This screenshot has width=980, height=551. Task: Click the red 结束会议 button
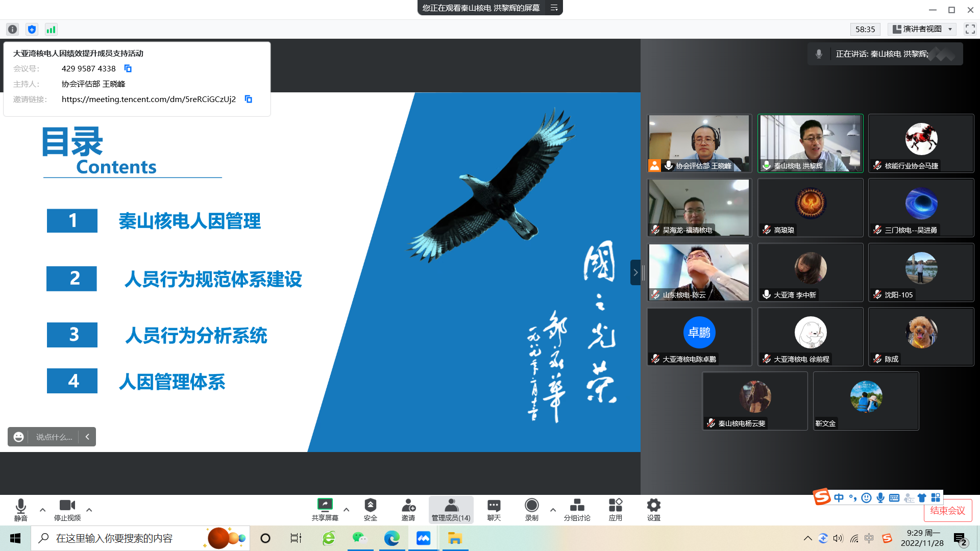coord(947,510)
